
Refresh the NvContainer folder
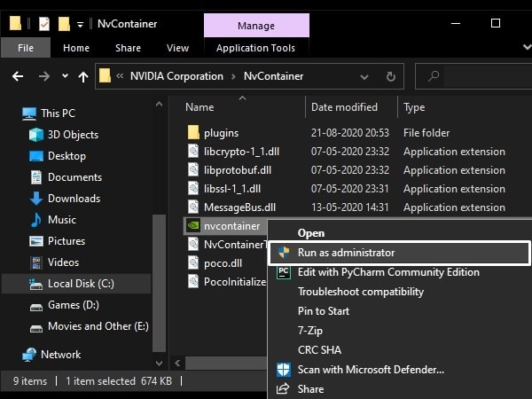[391, 76]
